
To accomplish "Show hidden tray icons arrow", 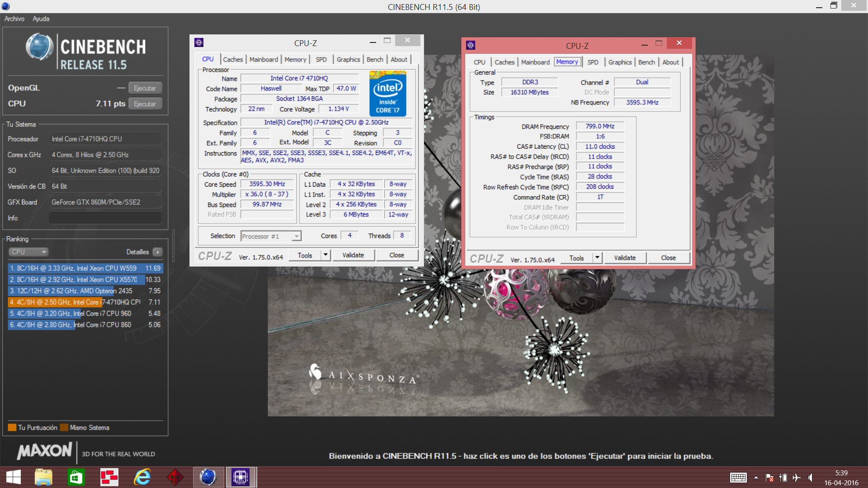I will (756, 478).
